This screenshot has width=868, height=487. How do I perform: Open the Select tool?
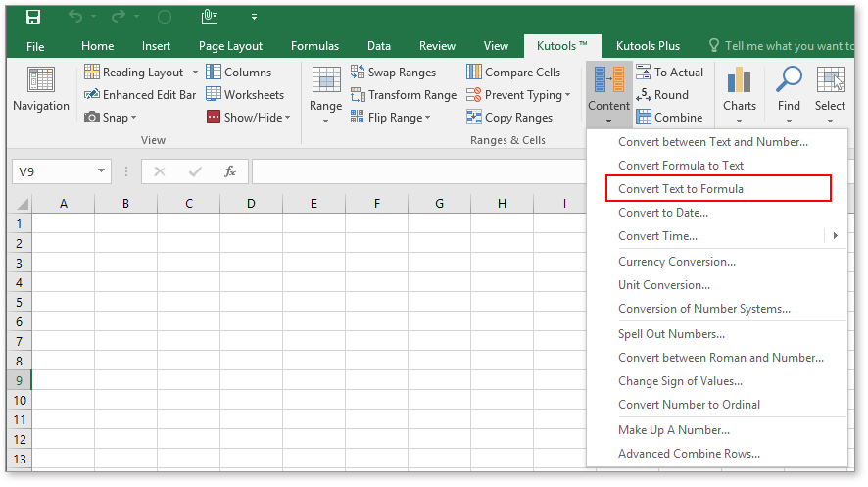coord(830,95)
